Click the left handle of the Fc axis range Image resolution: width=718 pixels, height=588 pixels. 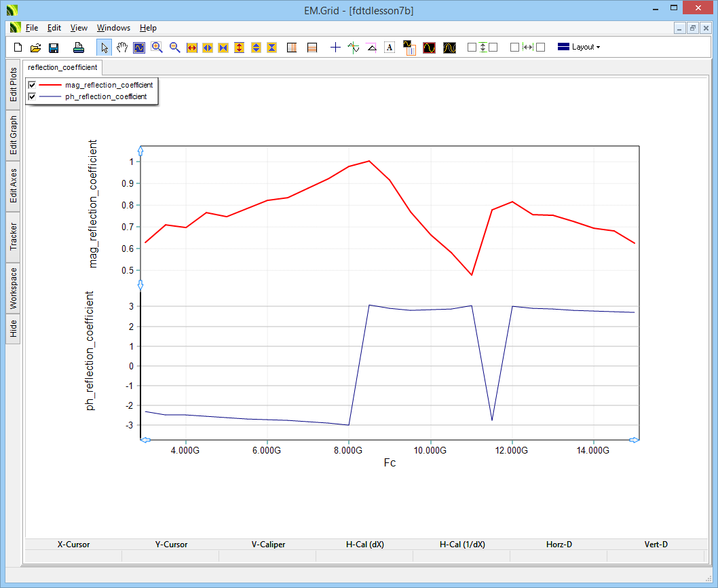point(145,441)
